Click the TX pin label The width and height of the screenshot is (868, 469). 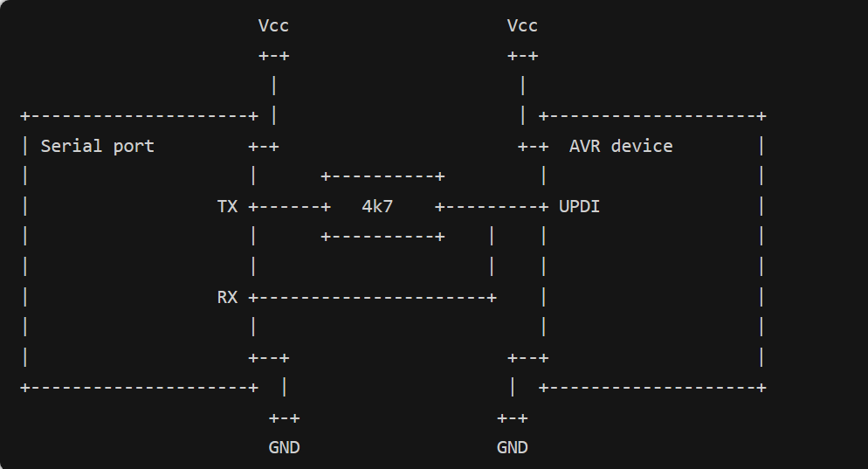tap(227, 206)
